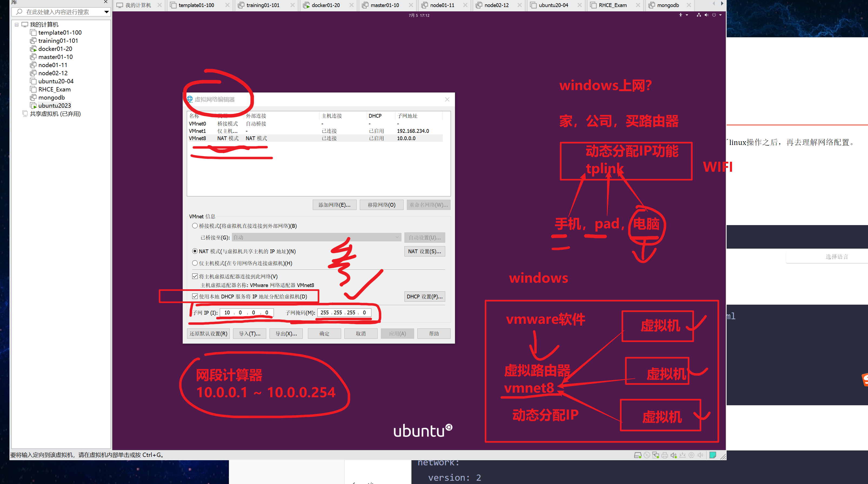Click the docker01-20 running VM icon in library
The width and height of the screenshot is (868, 484).
[x=33, y=49]
